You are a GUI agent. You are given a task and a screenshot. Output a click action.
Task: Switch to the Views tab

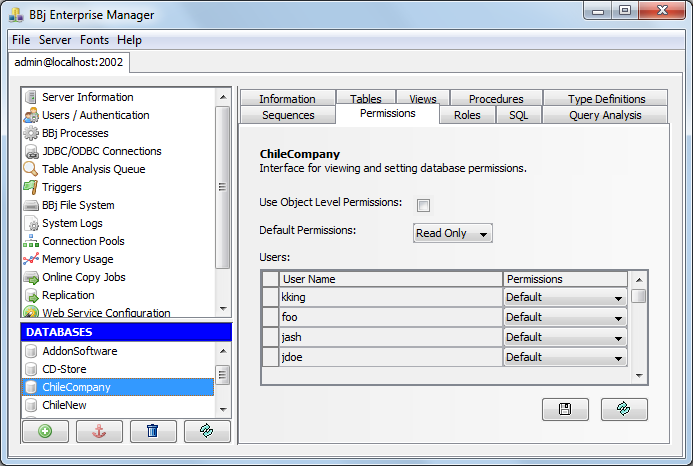click(x=423, y=98)
